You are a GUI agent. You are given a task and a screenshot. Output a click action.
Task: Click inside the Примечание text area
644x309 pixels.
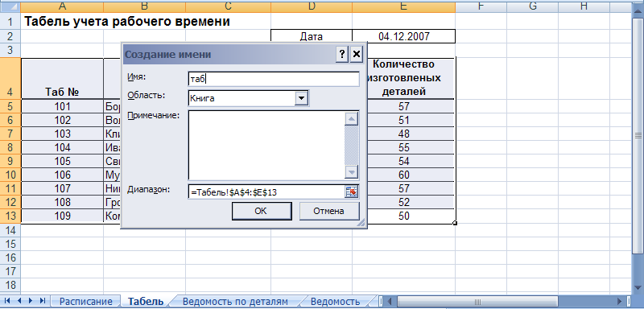click(267, 145)
